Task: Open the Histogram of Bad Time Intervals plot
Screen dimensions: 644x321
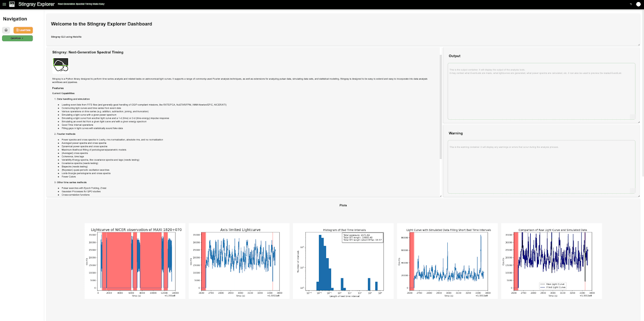Action: (x=343, y=261)
